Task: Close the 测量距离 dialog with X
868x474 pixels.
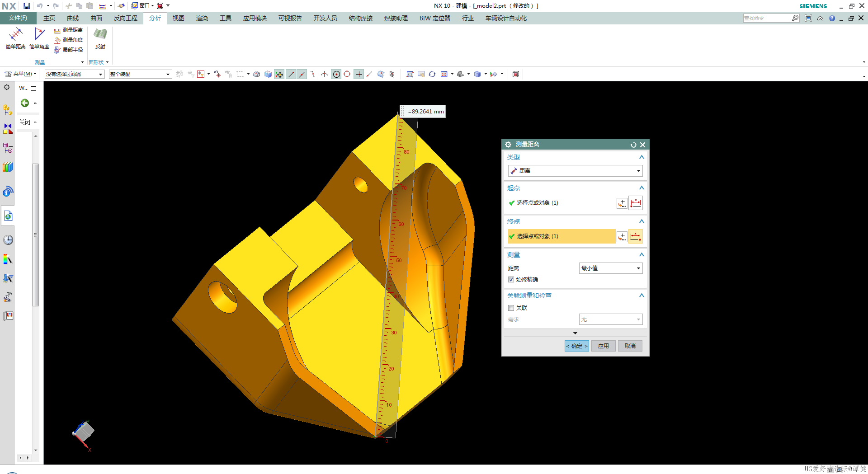Action: pos(642,145)
